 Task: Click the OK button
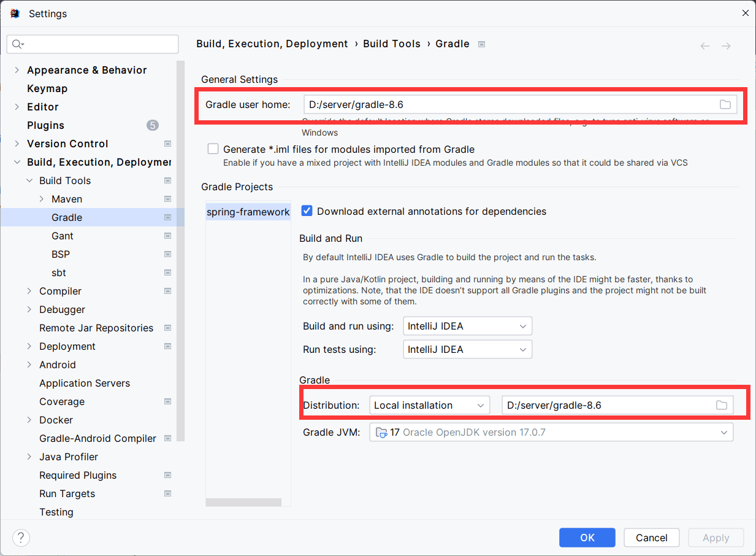[x=587, y=538]
